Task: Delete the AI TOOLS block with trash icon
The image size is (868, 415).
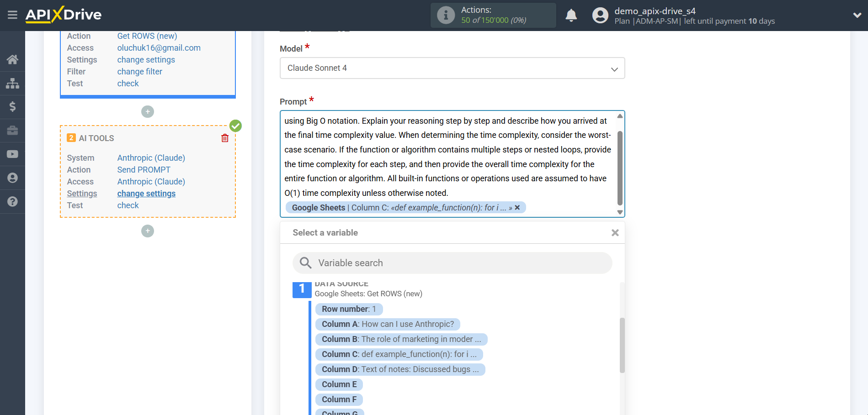Action: (225, 138)
